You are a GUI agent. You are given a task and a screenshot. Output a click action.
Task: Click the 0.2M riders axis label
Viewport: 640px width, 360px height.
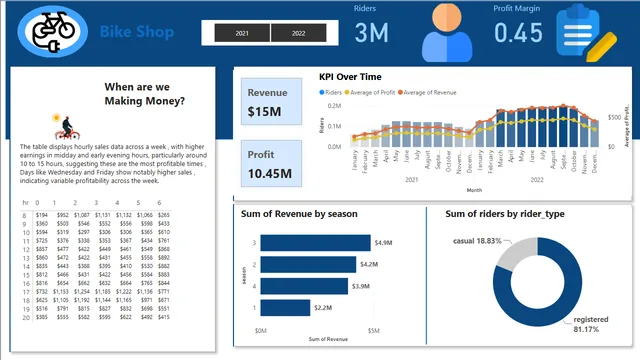click(x=334, y=106)
